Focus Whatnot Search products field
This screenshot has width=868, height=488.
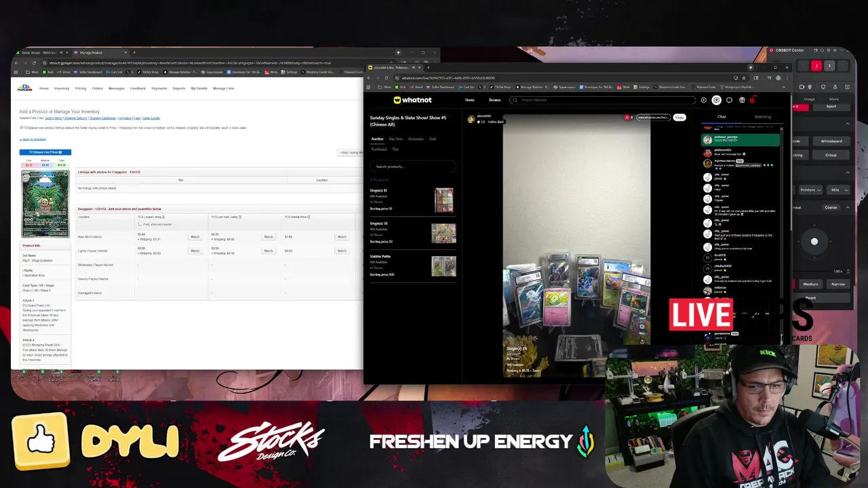(x=413, y=166)
